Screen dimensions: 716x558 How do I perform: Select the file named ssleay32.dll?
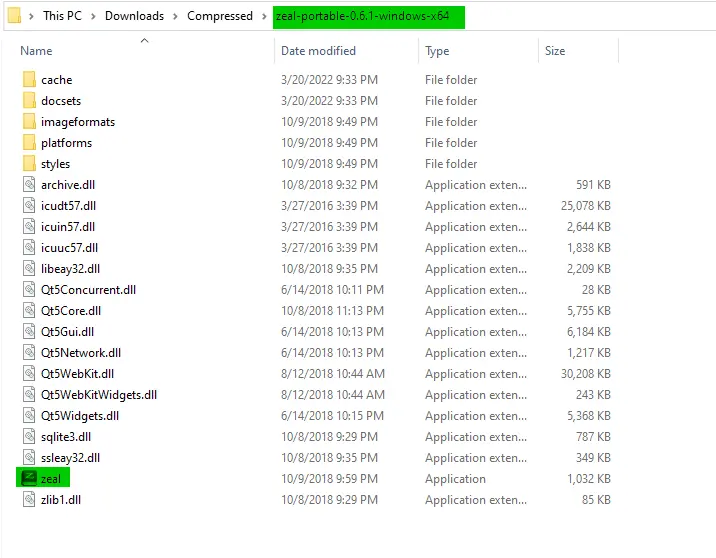point(70,458)
